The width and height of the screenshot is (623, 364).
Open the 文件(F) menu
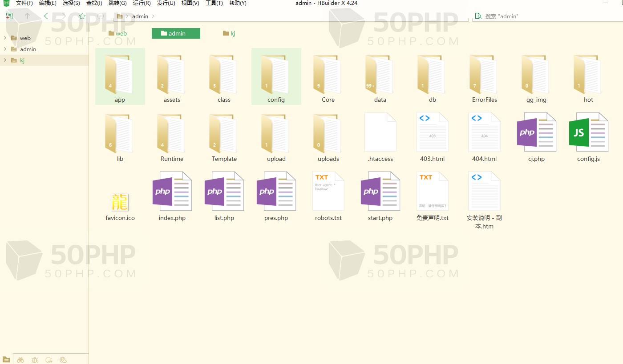pyautogui.click(x=24, y=3)
